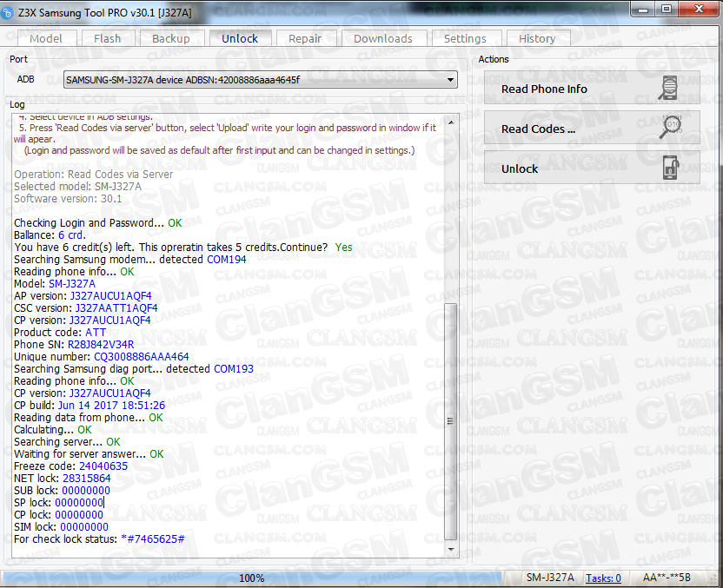The image size is (723, 588).
Task: Click the SUB lock value line
Action: click(x=62, y=491)
